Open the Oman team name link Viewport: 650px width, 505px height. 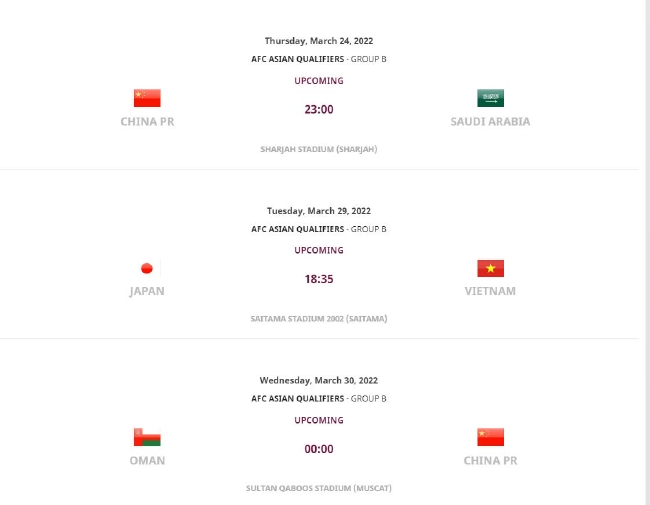coord(147,461)
